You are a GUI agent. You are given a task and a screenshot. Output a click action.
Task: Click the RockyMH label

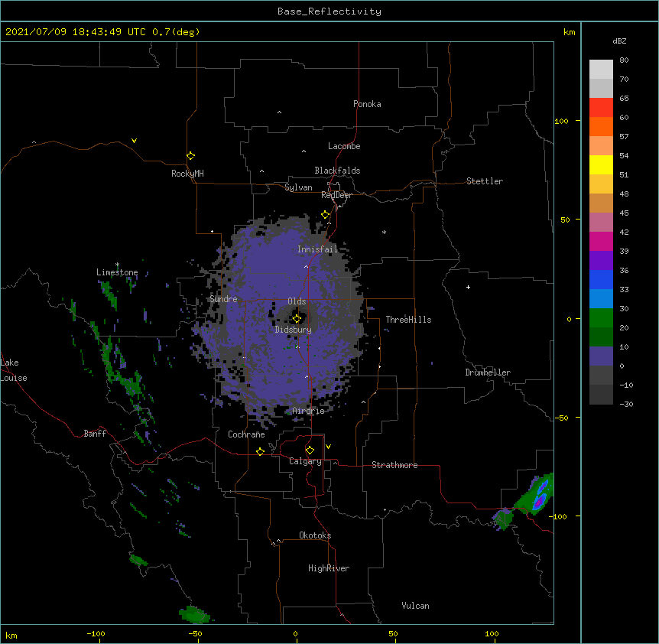click(x=187, y=174)
